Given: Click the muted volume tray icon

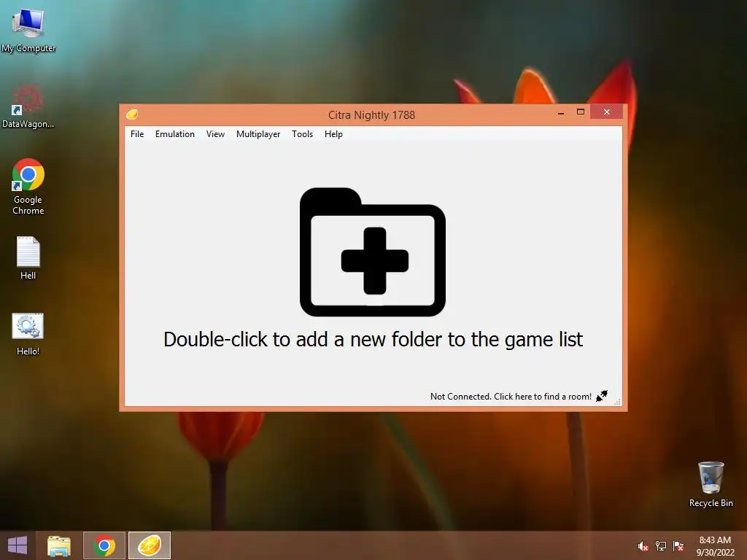Looking at the screenshot, I should pyautogui.click(x=643, y=546).
